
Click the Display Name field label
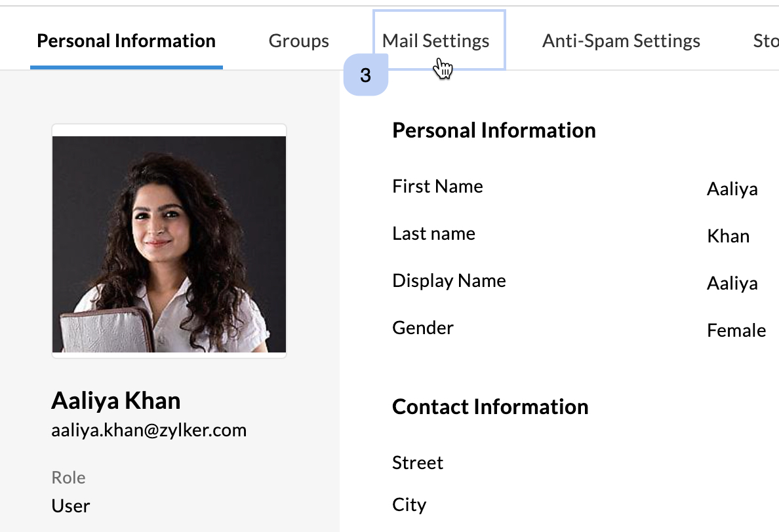449,280
